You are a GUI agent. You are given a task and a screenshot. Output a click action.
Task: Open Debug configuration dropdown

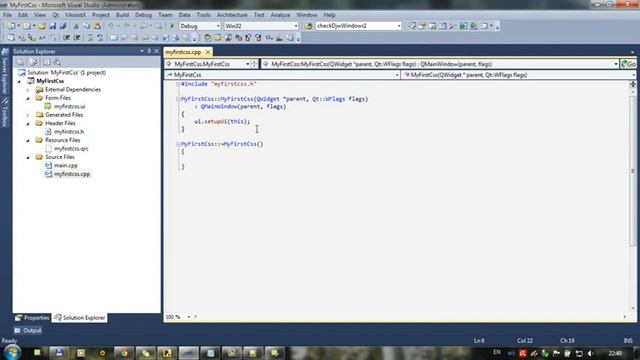[x=218, y=26]
